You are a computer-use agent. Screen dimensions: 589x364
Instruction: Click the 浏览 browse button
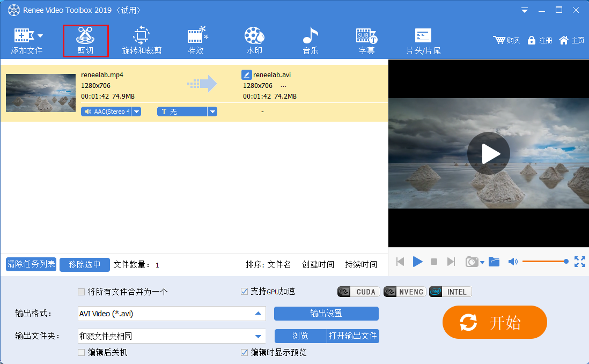[x=300, y=336]
